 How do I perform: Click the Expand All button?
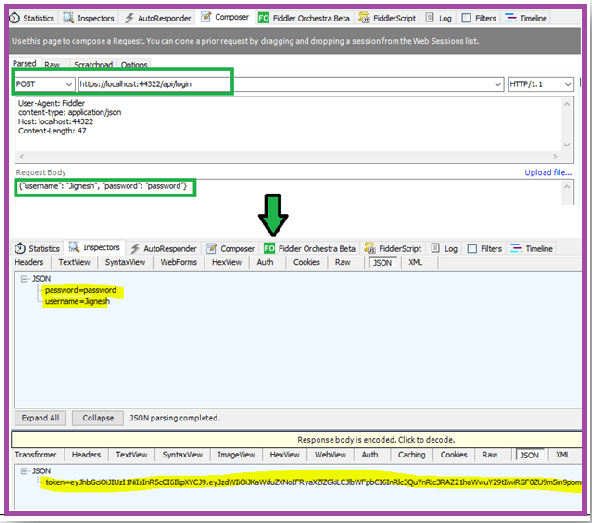40,418
